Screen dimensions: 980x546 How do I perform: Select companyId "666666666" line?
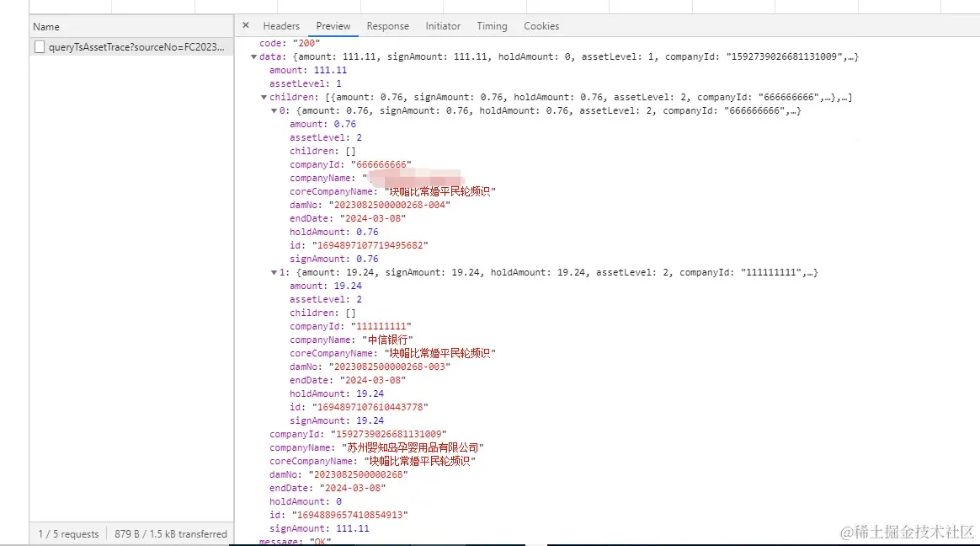click(350, 164)
